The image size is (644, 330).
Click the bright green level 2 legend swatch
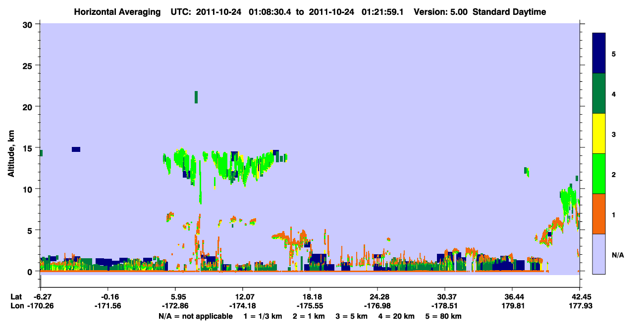click(599, 174)
